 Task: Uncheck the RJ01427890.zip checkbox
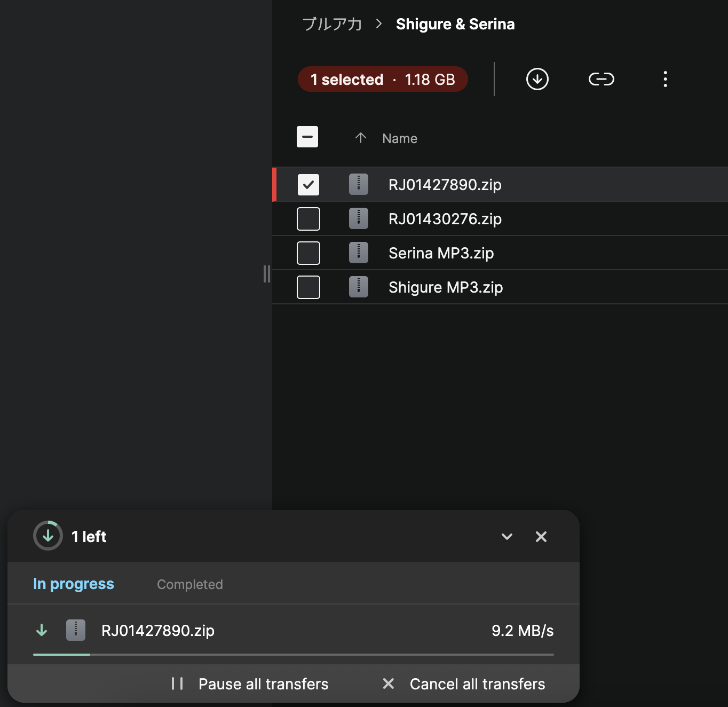pos(308,185)
